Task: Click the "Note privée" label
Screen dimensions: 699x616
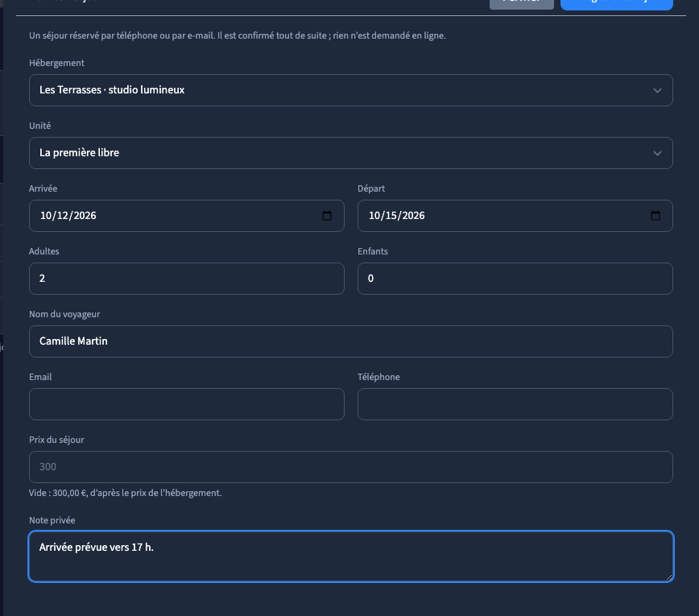Action: click(x=52, y=521)
